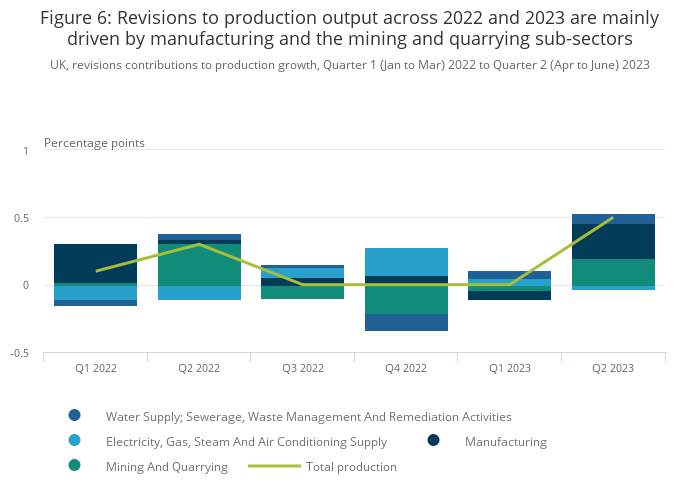This screenshot has height=502, width=700.
Task: Click the Q4 2022 Electricity positive bar segment
Action: point(406,262)
